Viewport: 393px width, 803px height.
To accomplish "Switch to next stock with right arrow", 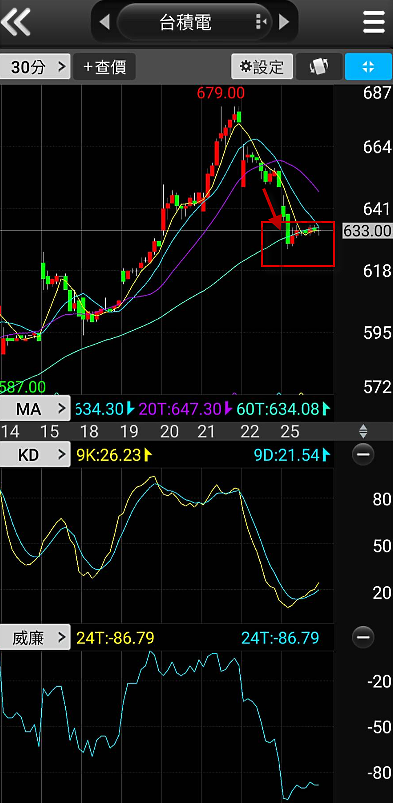I will pos(284,22).
